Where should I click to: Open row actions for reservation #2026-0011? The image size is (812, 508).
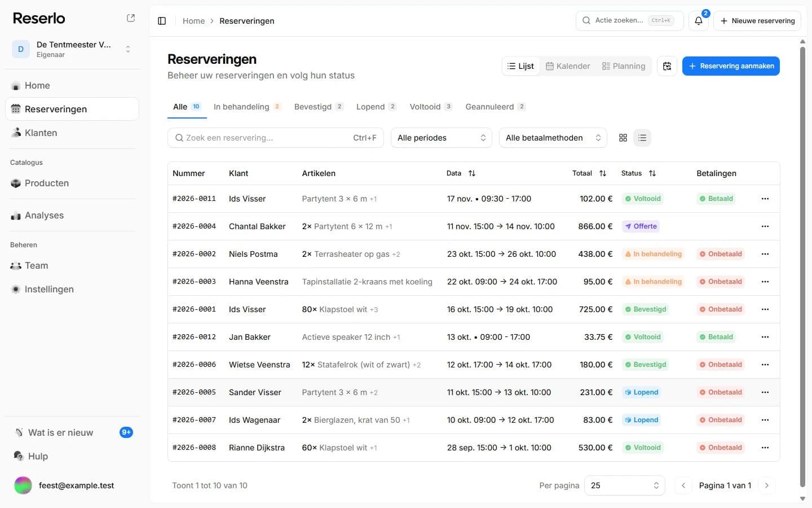point(765,199)
